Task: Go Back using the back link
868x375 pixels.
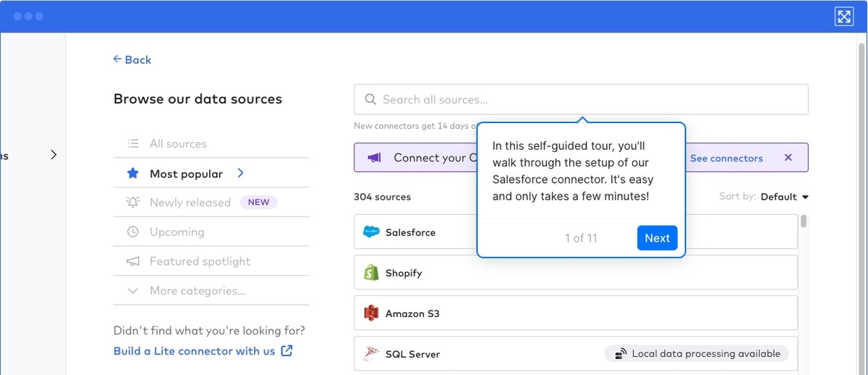Action: [x=132, y=59]
